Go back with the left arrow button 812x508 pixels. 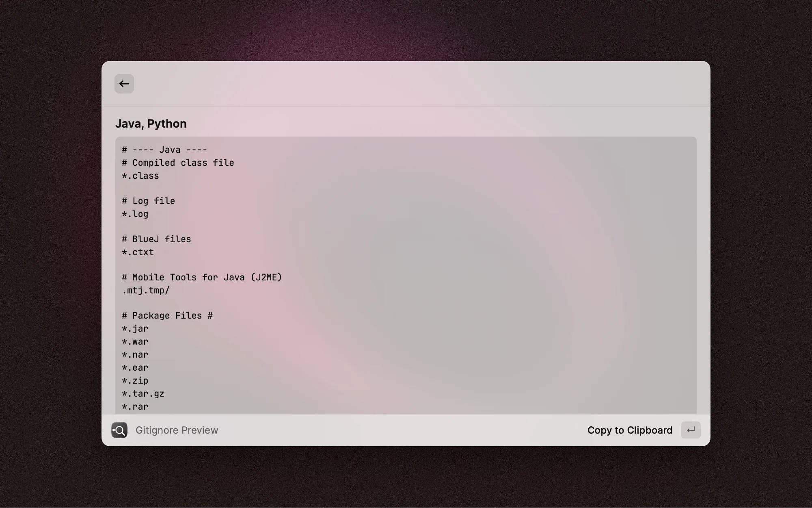point(124,84)
